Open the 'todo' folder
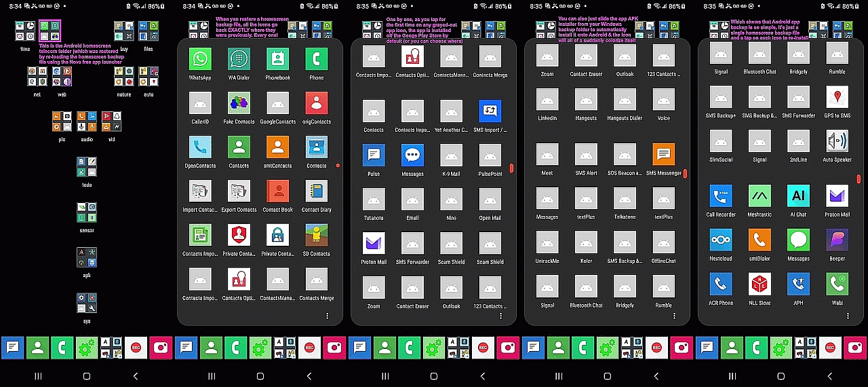This screenshot has width=868, height=387. [x=87, y=167]
